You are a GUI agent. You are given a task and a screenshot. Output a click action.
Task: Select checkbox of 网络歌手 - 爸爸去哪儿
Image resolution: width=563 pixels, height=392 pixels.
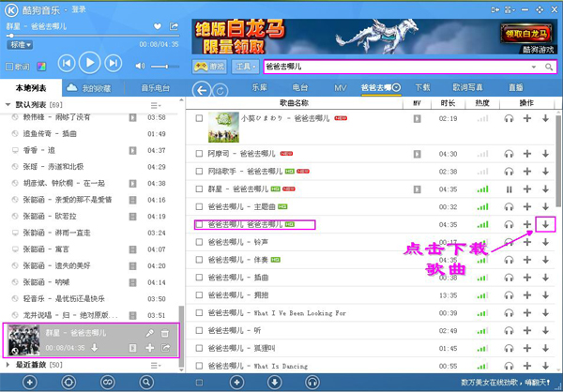pyautogui.click(x=199, y=172)
